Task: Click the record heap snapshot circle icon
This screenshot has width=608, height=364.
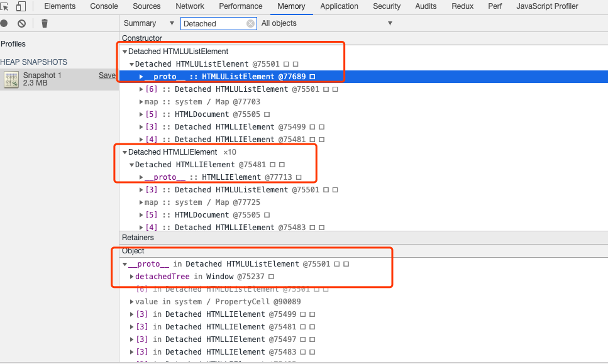Action: [5, 23]
